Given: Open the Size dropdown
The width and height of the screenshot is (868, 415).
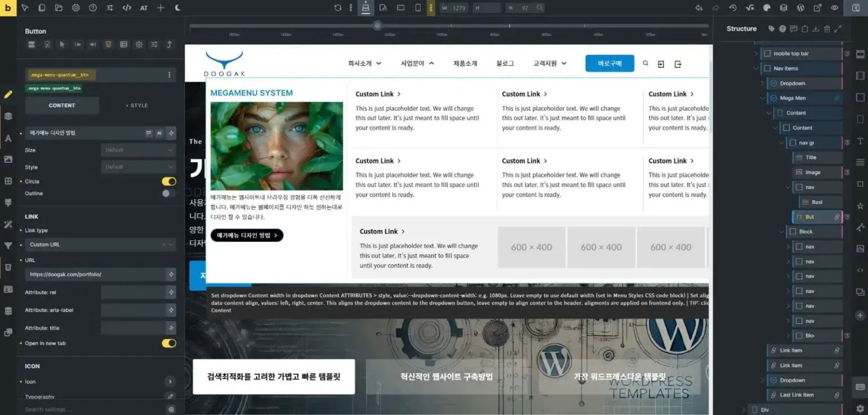Looking at the screenshot, I should (x=138, y=150).
